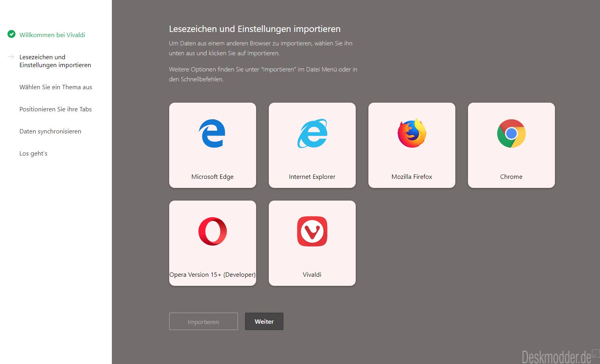Click the Vivaldi card label text
Image resolution: width=600 pixels, height=364 pixels.
[312, 274]
